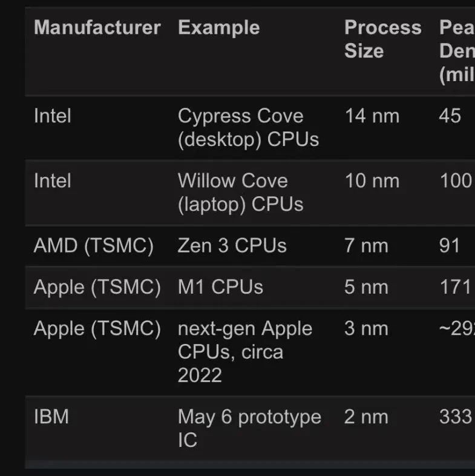Click the Manufacturer column header
The height and width of the screenshot is (476, 475).
pos(97,28)
